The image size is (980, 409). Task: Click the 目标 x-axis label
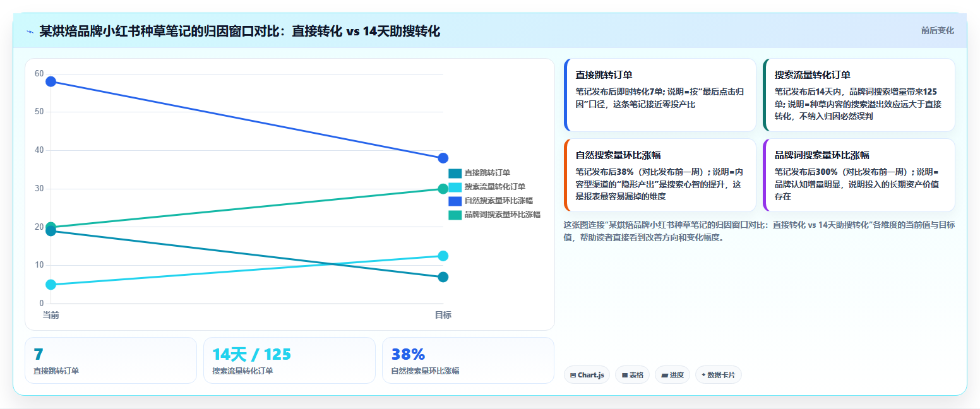[443, 315]
